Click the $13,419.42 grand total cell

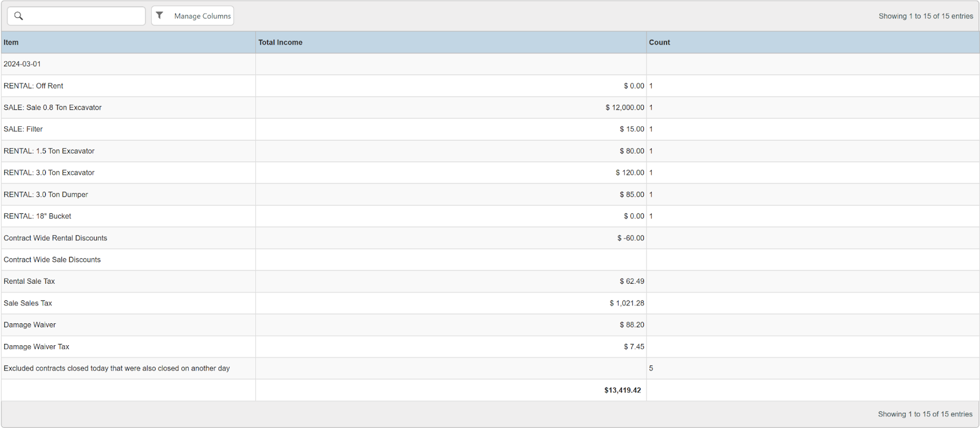[622, 390]
